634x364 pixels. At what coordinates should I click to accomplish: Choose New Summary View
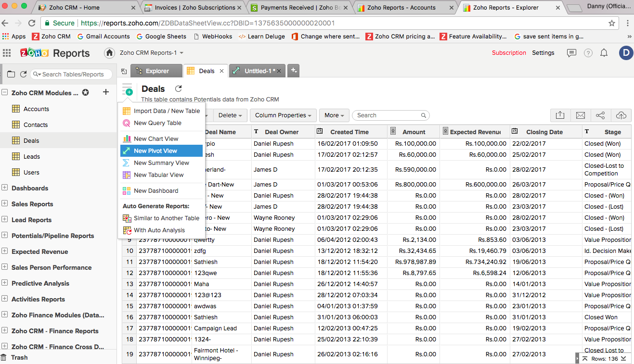click(x=161, y=163)
